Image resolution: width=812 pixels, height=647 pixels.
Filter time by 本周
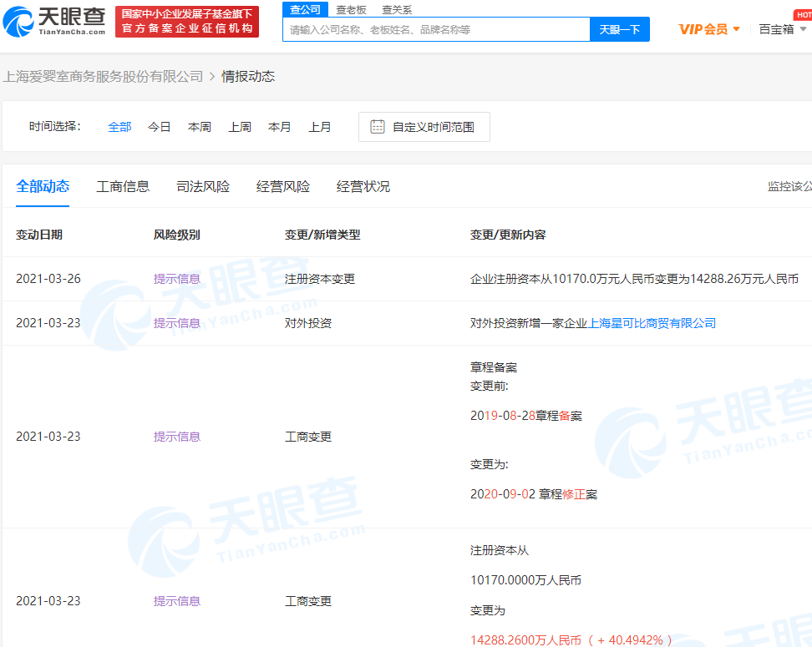(x=200, y=127)
